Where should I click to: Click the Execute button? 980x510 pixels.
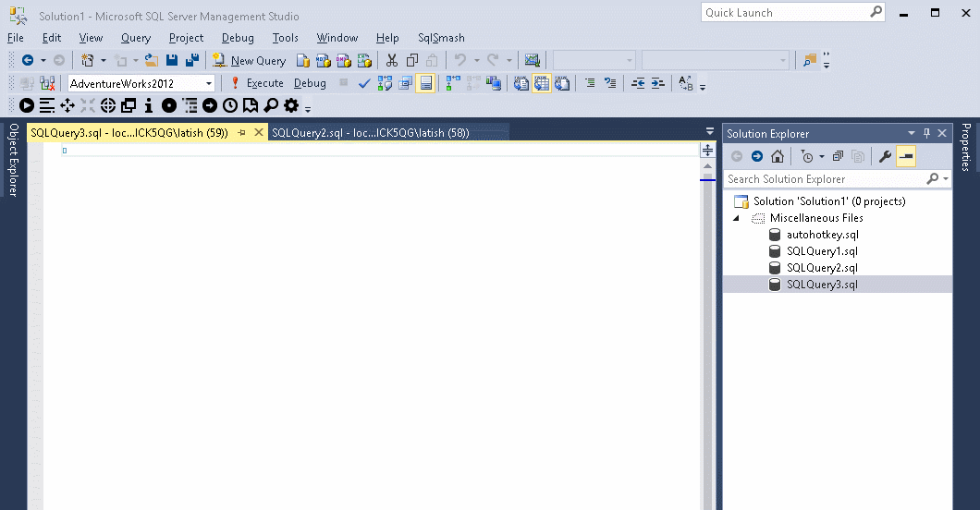[x=257, y=83]
